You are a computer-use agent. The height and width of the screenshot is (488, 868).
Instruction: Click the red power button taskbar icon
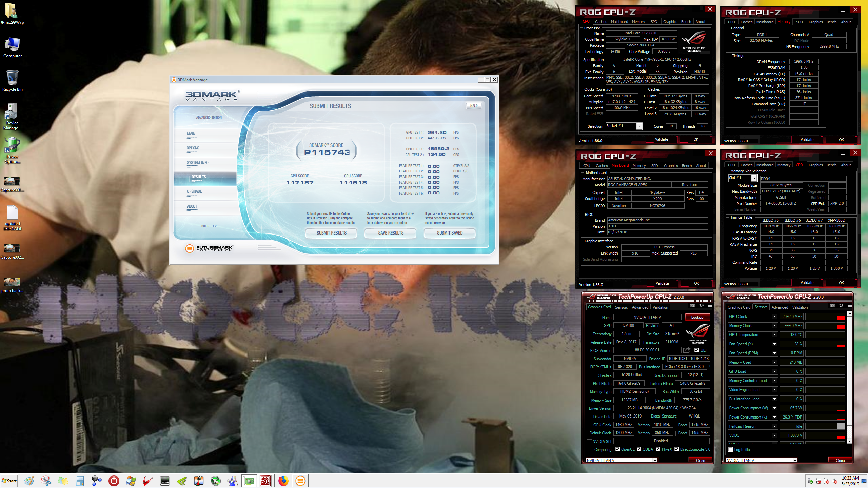pyautogui.click(x=114, y=481)
